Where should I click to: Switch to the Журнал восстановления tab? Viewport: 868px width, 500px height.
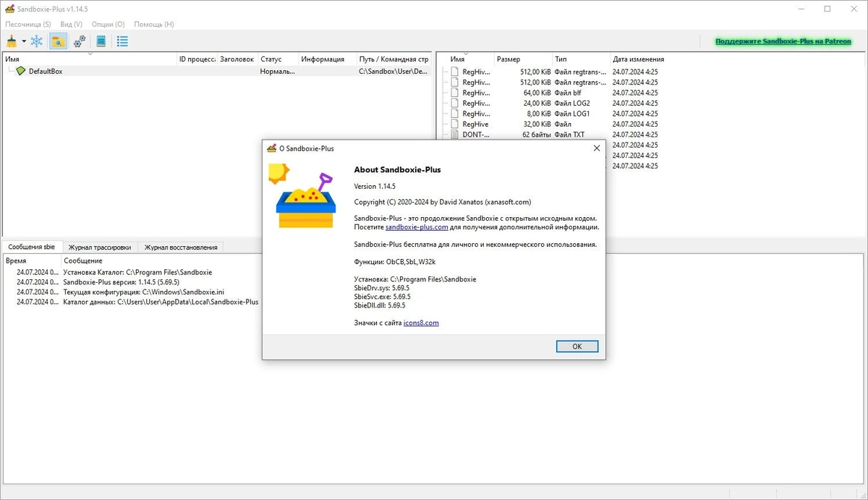tap(181, 247)
